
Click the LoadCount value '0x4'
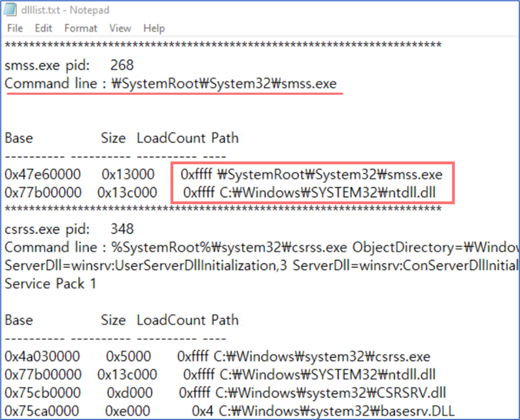[x=202, y=411]
